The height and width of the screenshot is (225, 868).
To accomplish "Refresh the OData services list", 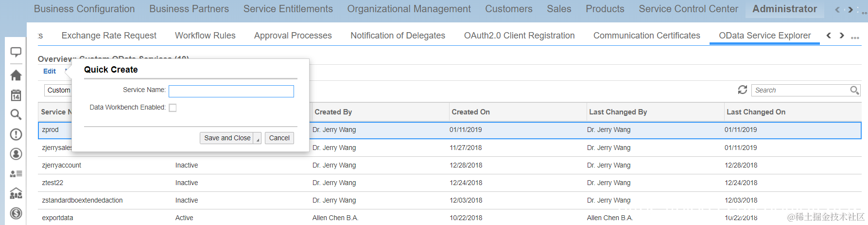I will (x=742, y=90).
